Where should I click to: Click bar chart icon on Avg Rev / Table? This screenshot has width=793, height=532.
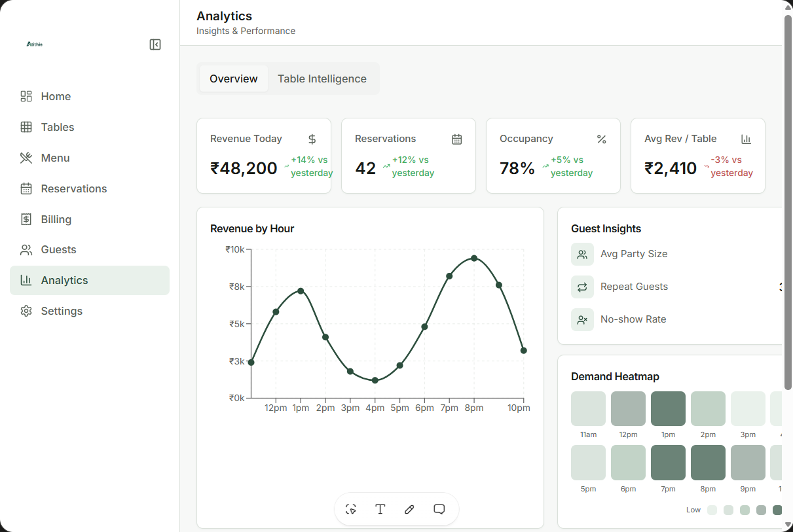746,139
